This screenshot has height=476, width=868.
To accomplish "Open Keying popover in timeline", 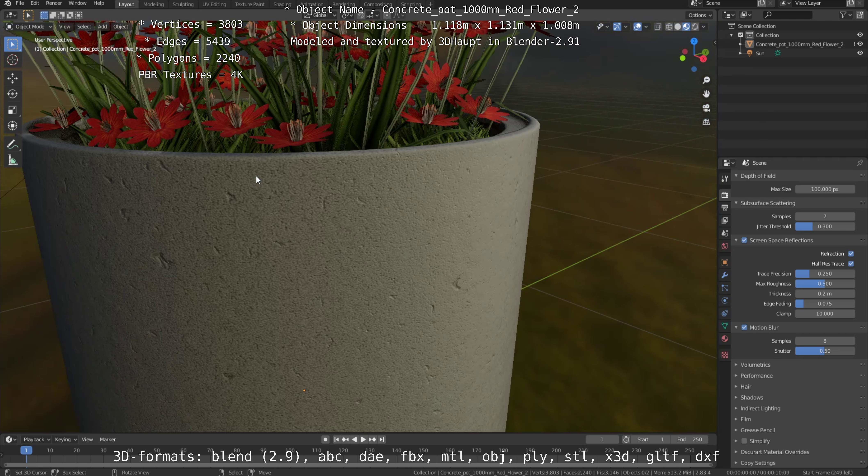I will [66, 440].
